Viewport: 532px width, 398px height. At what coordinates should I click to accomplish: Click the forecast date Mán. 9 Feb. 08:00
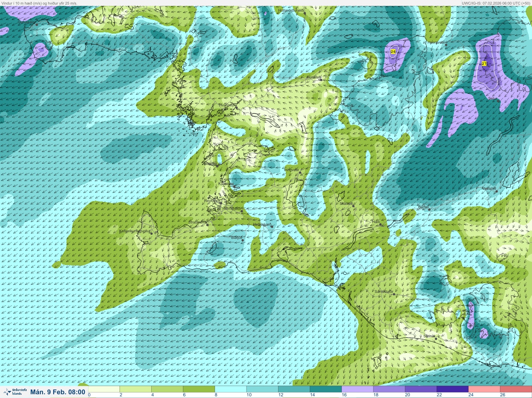point(58,392)
